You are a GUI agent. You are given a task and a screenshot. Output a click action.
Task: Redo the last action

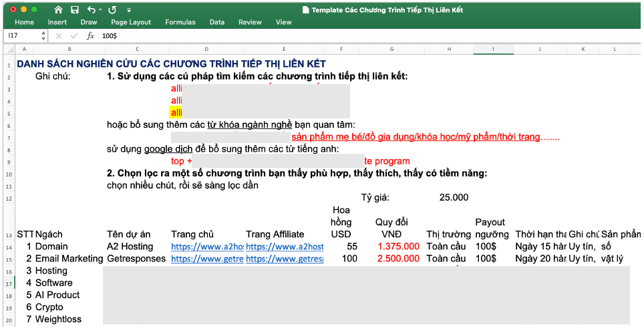click(x=112, y=10)
